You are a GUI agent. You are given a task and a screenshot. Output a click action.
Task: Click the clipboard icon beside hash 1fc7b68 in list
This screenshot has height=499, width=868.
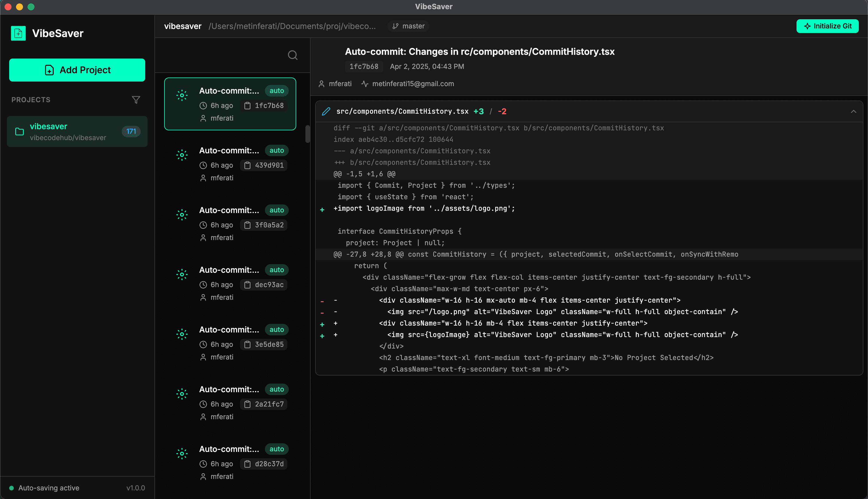(x=247, y=106)
